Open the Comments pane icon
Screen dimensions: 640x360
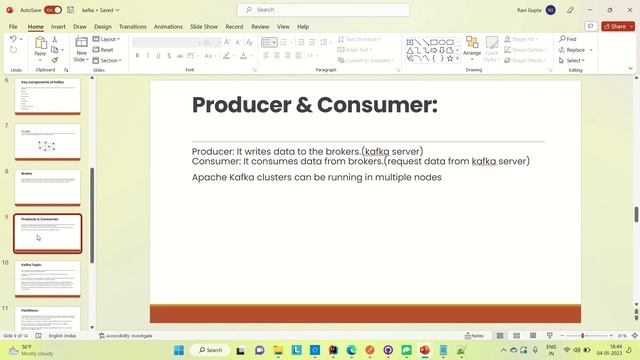[x=591, y=26]
